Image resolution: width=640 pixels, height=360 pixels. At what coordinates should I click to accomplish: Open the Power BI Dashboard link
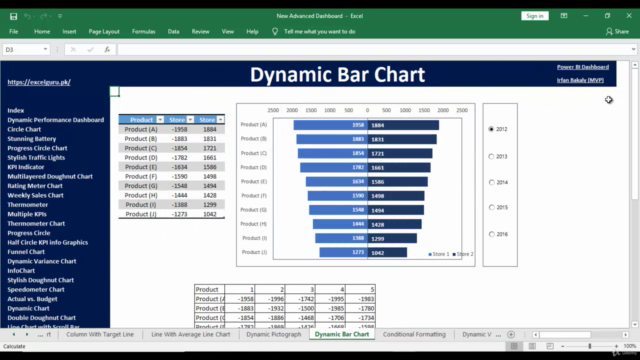click(x=583, y=67)
